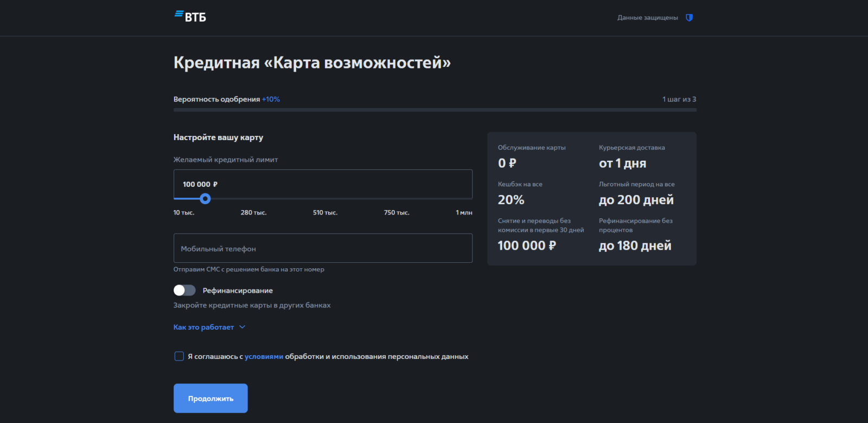This screenshot has height=423, width=868.
Task: Click the "1 шаг из 3" step indicator
Action: click(x=679, y=99)
